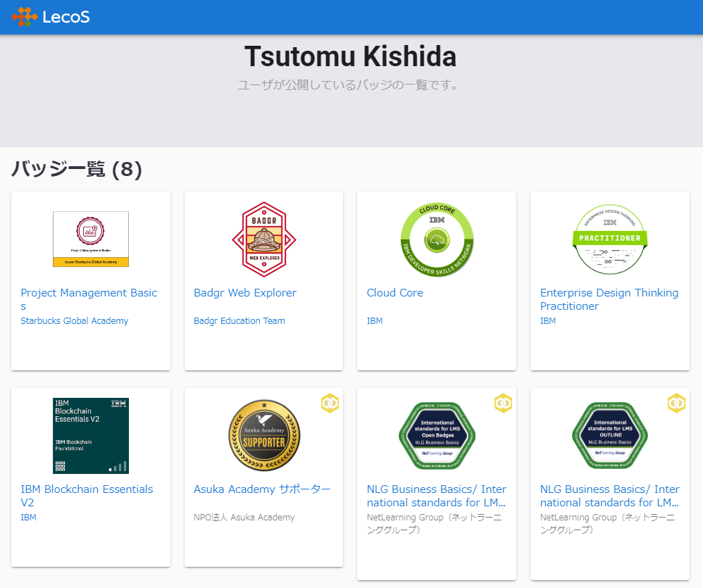
Task: Follow the IBM Blockchain Essentials V2 link
Action: coord(87,496)
